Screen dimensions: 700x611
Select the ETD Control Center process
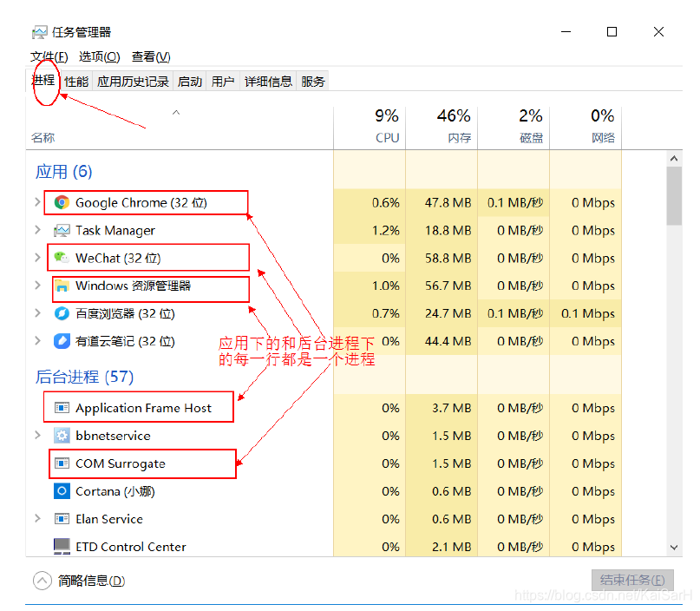point(128,547)
